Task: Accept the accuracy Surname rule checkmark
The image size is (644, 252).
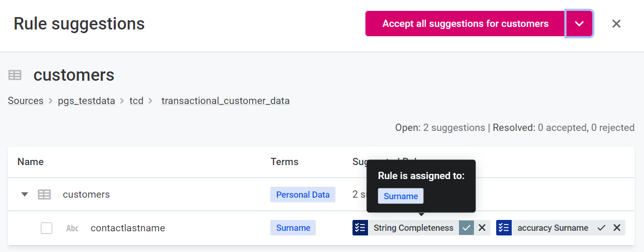Action: [602, 228]
